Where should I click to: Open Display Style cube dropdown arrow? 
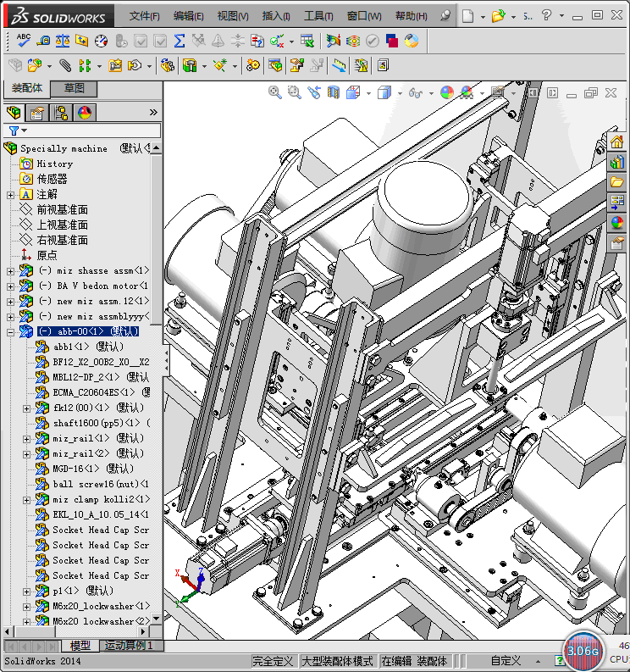click(x=400, y=93)
